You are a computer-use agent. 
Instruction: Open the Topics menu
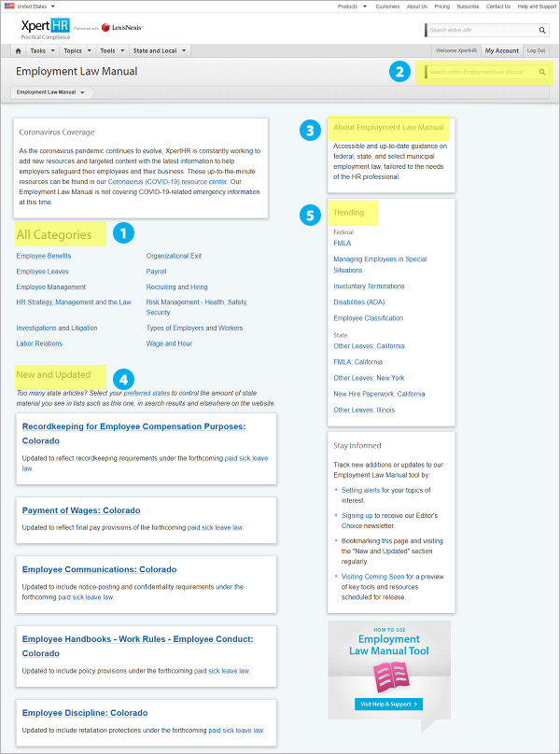77,50
